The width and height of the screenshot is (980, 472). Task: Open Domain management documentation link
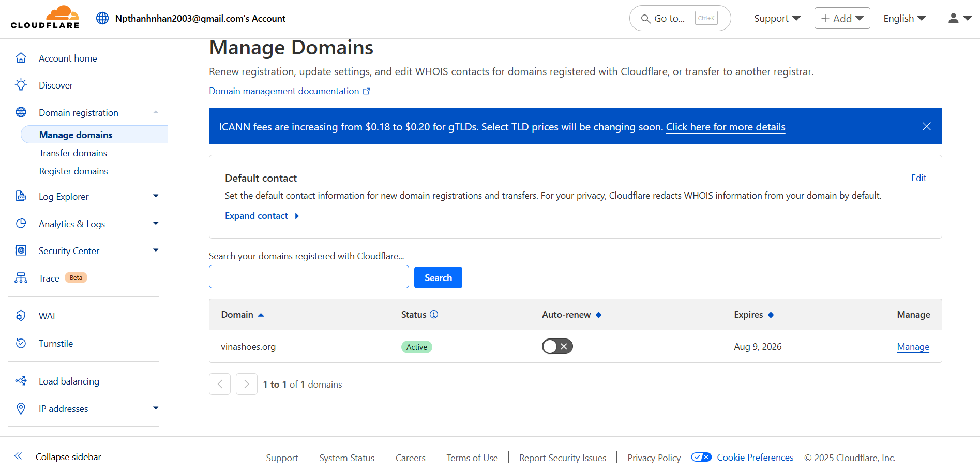283,91
